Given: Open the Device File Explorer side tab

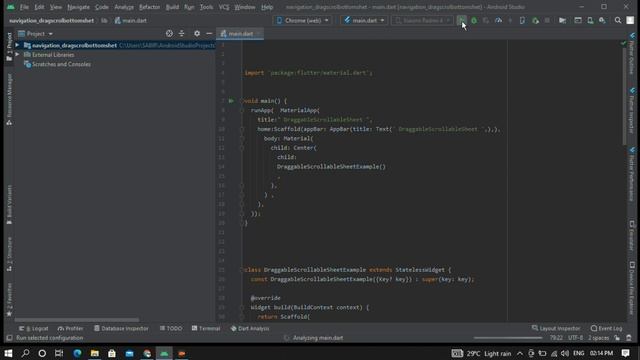Looking at the screenshot, I should click(x=631, y=288).
